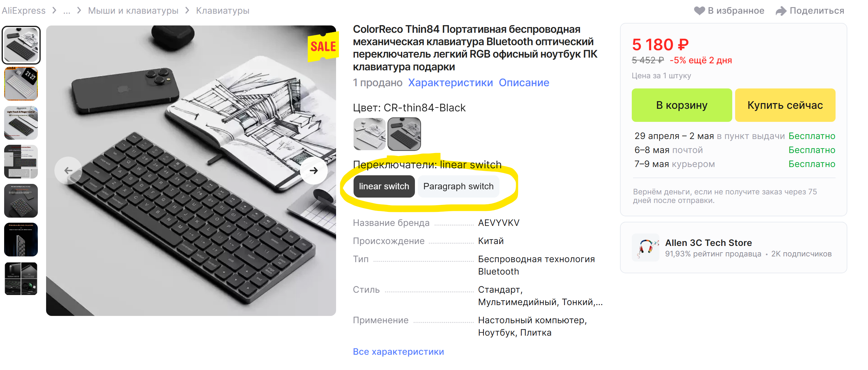The image size is (868, 370).
Task: Open the AliExpress breadcrumb home link
Action: (x=23, y=11)
